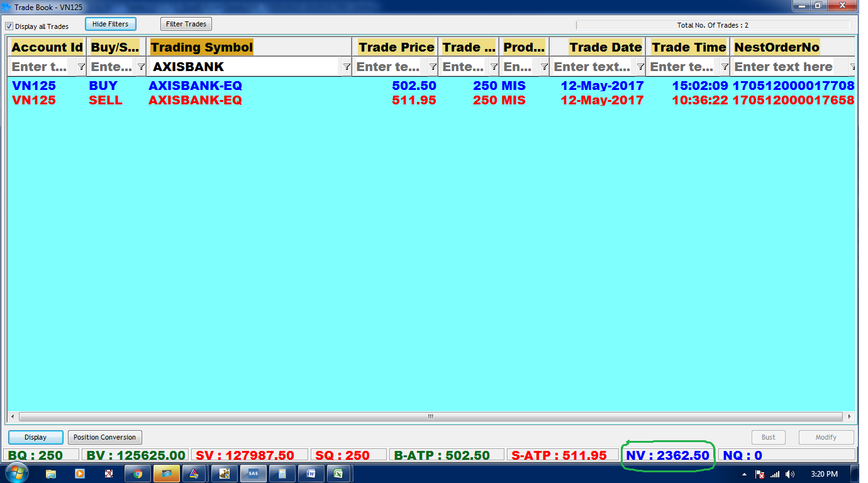Click order number 170512000017708
Screen dimensions: 868x483
(x=794, y=86)
